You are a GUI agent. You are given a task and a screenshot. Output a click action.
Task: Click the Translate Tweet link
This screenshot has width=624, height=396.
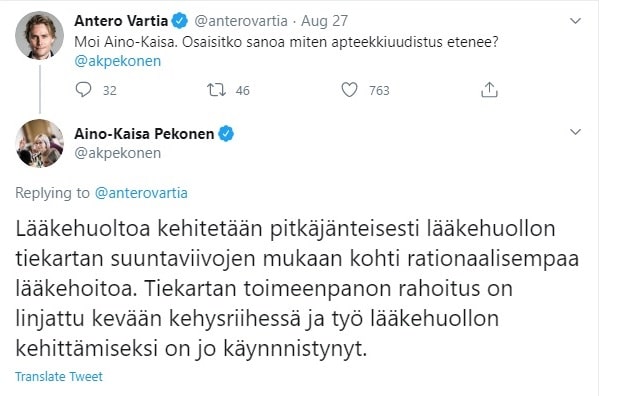click(x=59, y=376)
